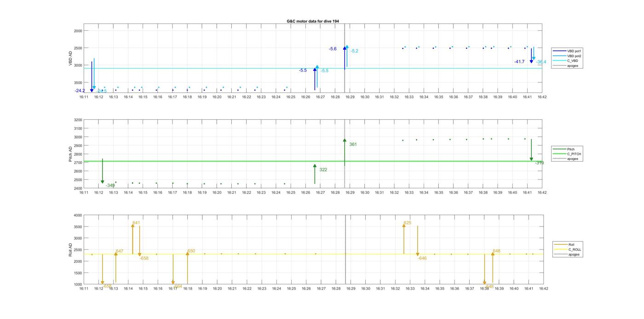Click the '625' roll label
Viewport: 644px width, 319px height.
[408, 223]
